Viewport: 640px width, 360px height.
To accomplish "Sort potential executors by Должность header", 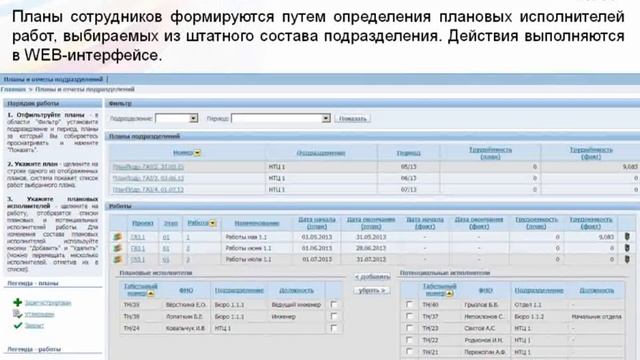I will pos(596,291).
